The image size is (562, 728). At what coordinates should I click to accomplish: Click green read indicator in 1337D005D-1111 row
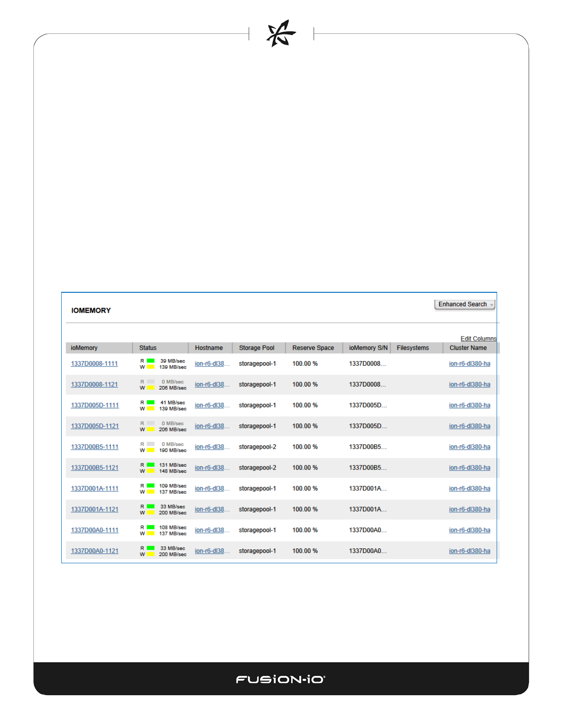tap(151, 402)
